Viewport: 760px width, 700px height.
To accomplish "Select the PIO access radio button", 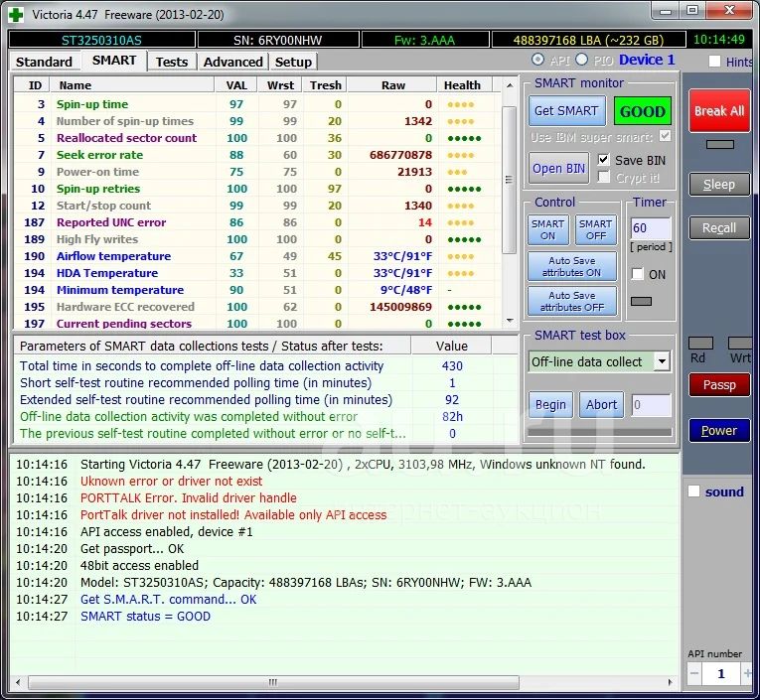I will coord(581,60).
